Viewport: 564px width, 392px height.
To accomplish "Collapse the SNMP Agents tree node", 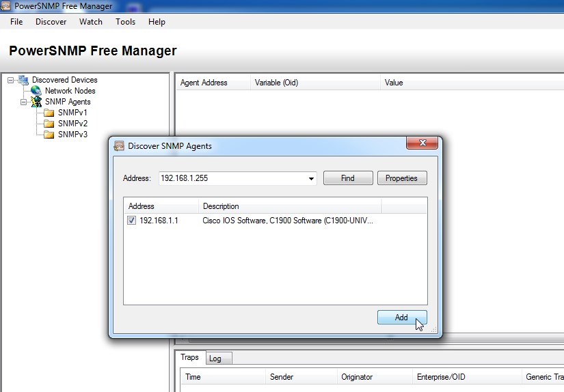I will (x=23, y=102).
